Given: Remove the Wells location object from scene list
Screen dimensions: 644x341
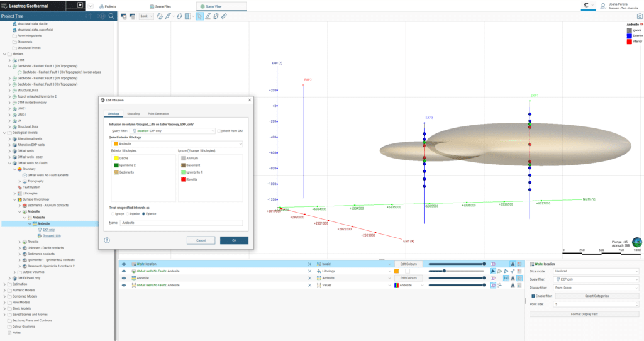Looking at the screenshot, I should pyautogui.click(x=309, y=264).
